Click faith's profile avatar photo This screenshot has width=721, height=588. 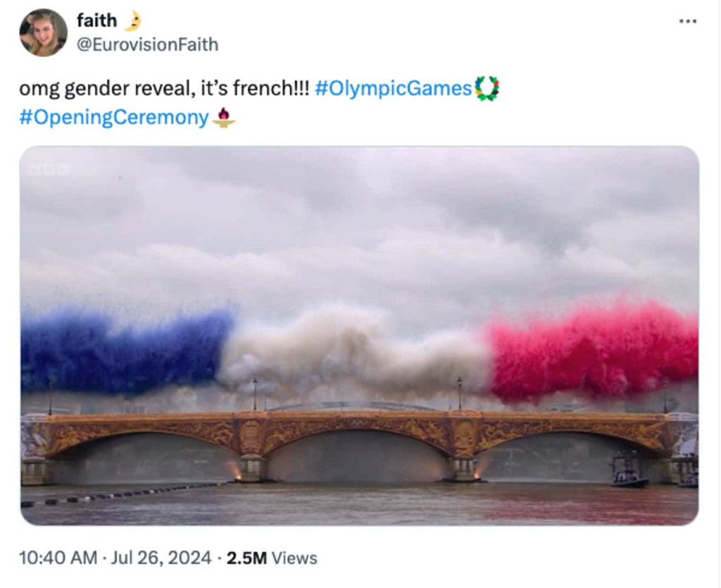coord(43,32)
